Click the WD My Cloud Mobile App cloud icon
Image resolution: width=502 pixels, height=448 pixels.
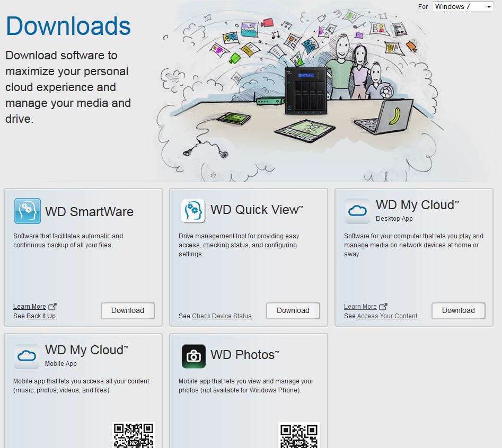click(x=27, y=356)
